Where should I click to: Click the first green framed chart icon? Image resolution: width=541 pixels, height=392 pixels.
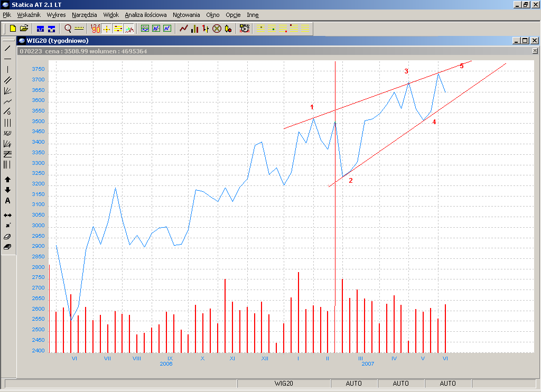point(145,29)
